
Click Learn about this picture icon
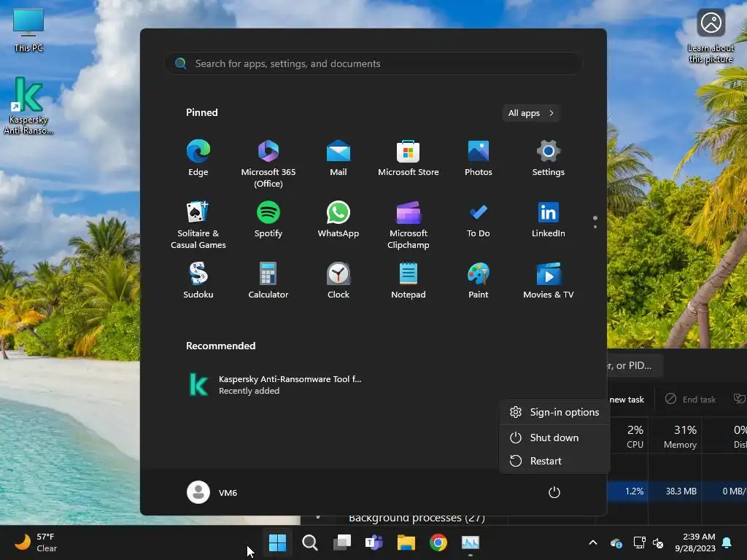(711, 36)
